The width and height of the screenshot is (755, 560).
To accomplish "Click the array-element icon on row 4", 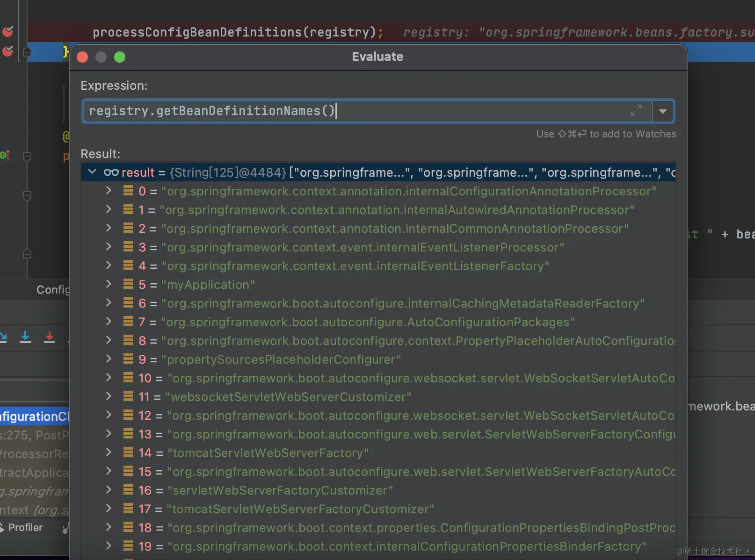I will pyautogui.click(x=128, y=266).
